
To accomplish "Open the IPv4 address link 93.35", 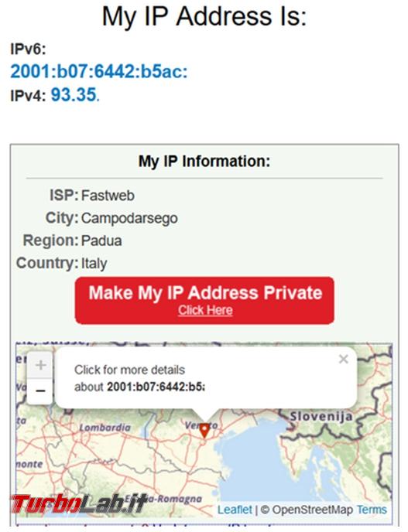I will [x=75, y=94].
